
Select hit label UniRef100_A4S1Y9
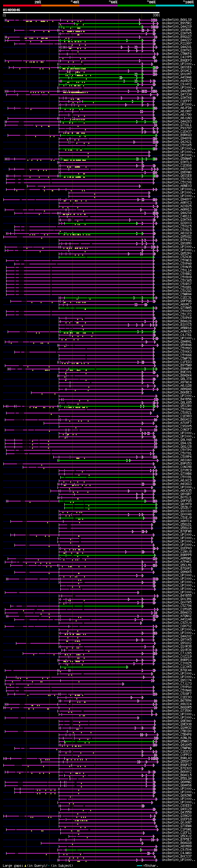177,169
